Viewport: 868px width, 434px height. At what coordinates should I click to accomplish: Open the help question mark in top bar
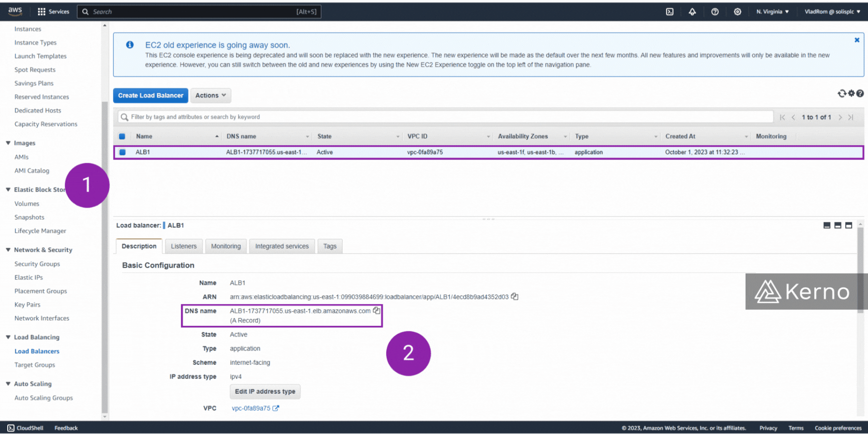click(x=715, y=12)
